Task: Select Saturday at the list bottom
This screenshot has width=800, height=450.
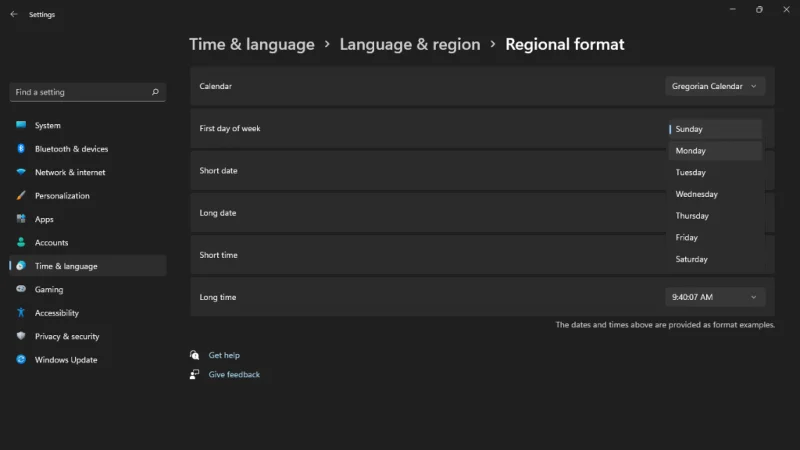Action: (715, 259)
